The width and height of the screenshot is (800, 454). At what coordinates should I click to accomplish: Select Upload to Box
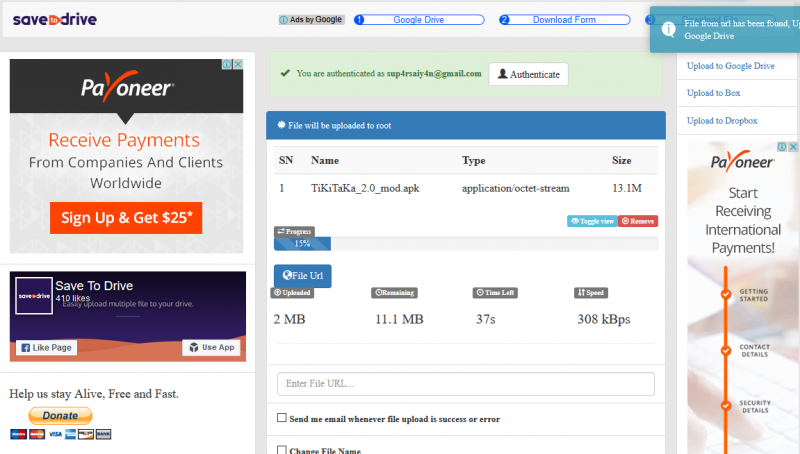(x=713, y=93)
